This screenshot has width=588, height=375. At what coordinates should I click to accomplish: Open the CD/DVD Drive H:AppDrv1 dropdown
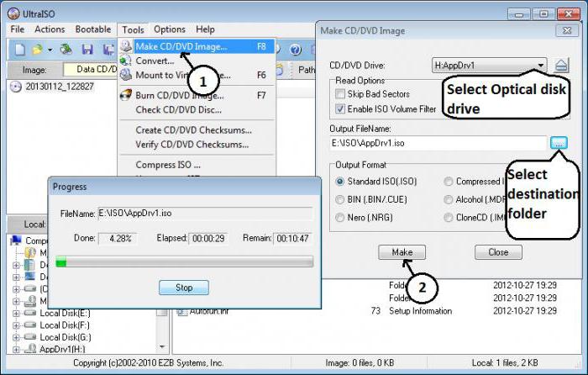[489, 66]
